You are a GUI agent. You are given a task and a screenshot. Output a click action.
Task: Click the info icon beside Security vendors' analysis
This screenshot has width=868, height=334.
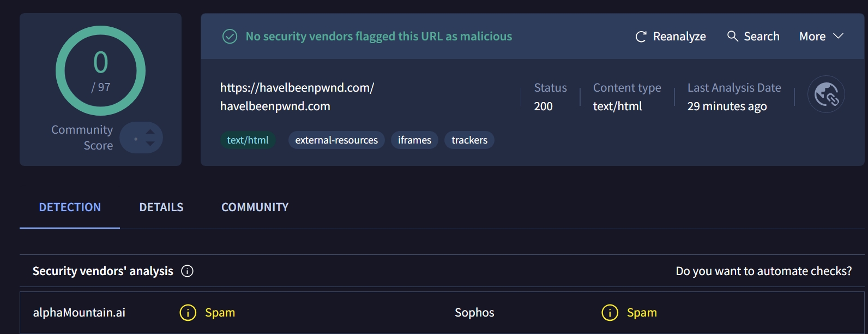coord(187,271)
